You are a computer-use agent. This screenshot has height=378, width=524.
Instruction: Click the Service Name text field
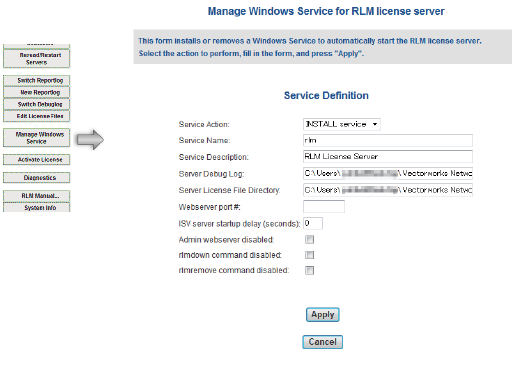[x=388, y=140]
